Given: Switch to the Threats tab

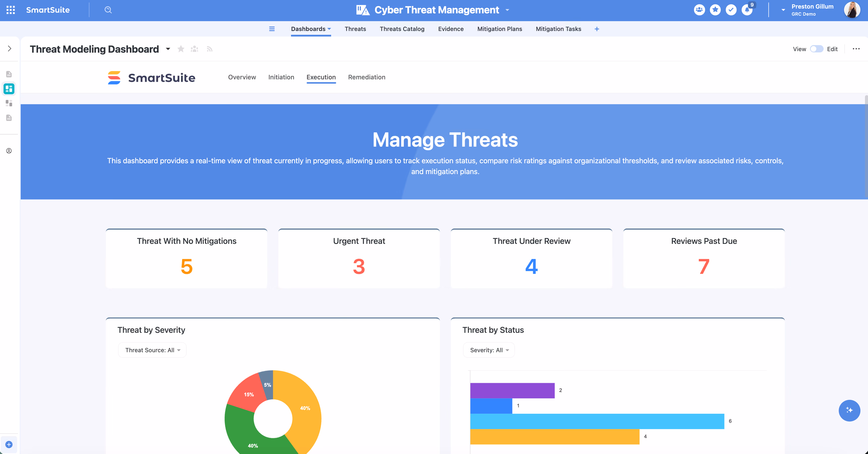Looking at the screenshot, I should point(355,29).
